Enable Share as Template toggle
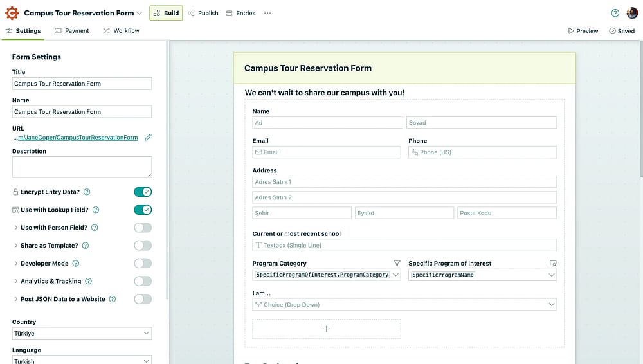Viewport: 643px width, 364px height. click(x=143, y=246)
